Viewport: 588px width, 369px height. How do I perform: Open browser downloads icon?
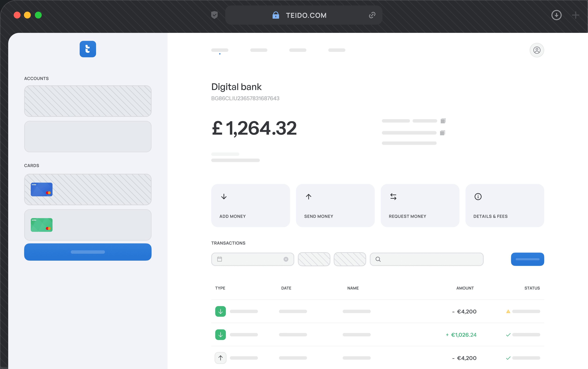coord(556,15)
